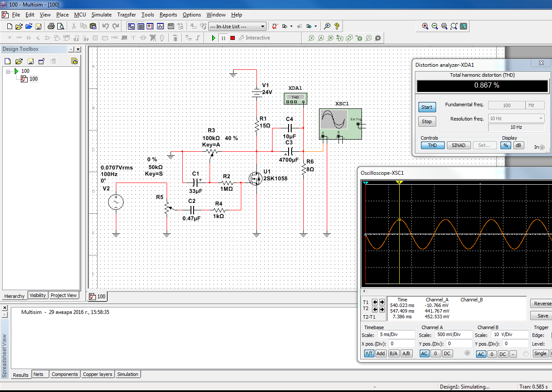This screenshot has width=552, height=392.
Task: Click the Paste clipboard icon
Action: click(x=92, y=26)
